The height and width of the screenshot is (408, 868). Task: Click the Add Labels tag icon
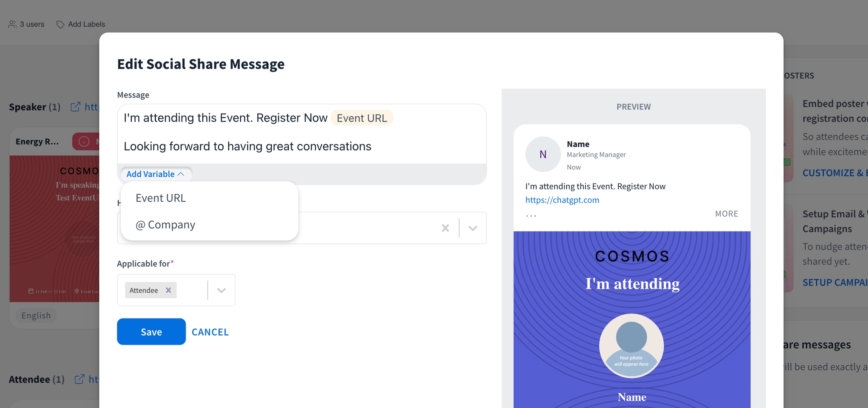61,25
